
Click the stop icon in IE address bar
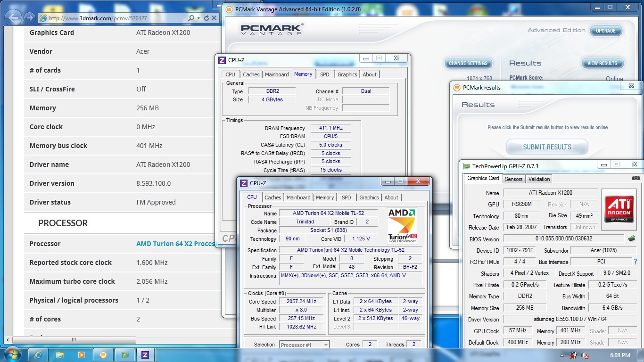point(214,18)
